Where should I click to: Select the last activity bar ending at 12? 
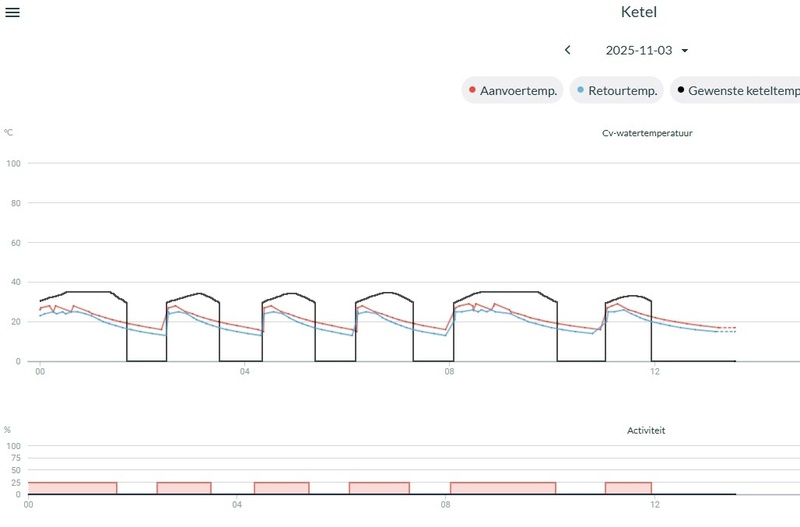[628, 488]
